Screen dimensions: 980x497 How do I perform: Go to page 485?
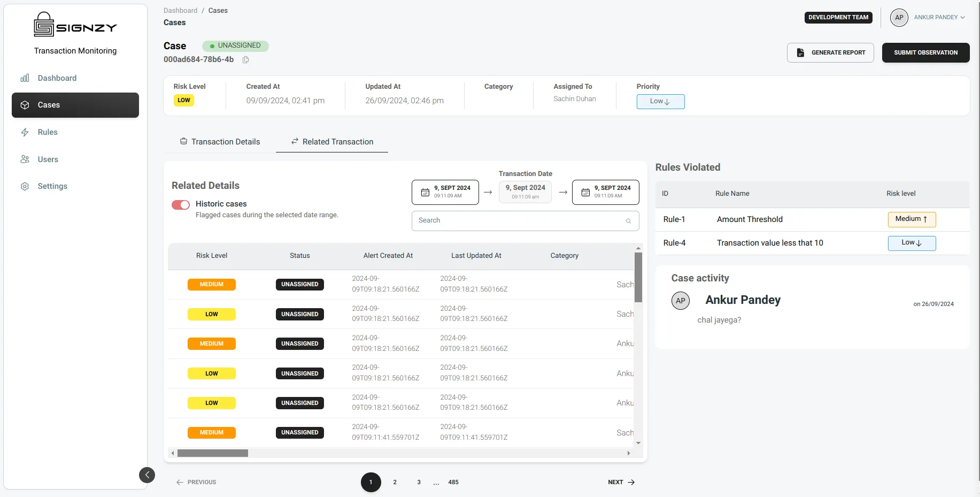click(x=453, y=482)
